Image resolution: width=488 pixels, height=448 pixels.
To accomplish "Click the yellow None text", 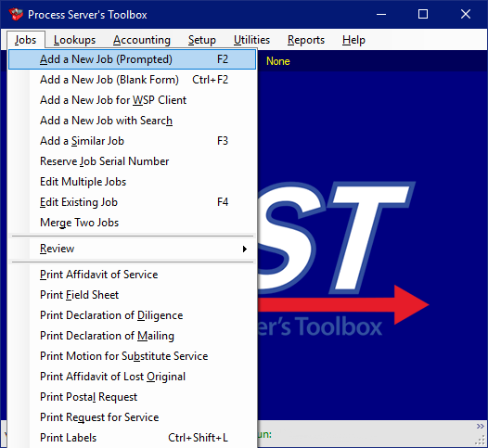I will [x=278, y=61].
